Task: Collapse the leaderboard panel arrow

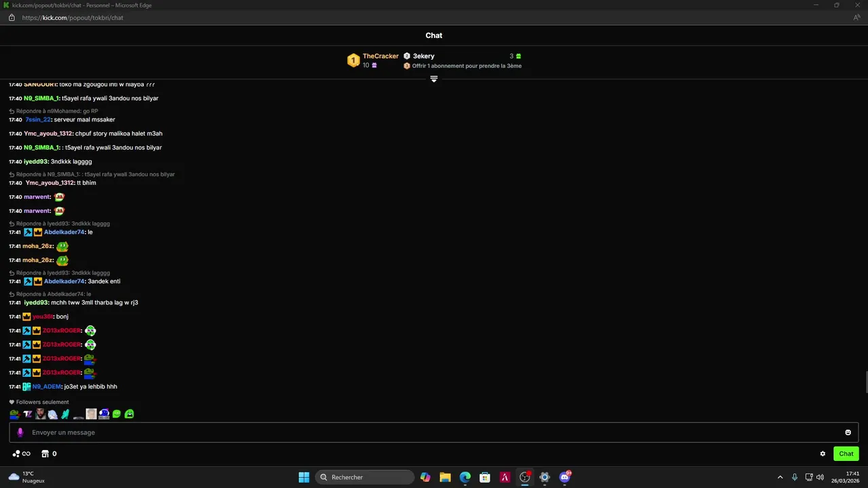Action: 434,79
